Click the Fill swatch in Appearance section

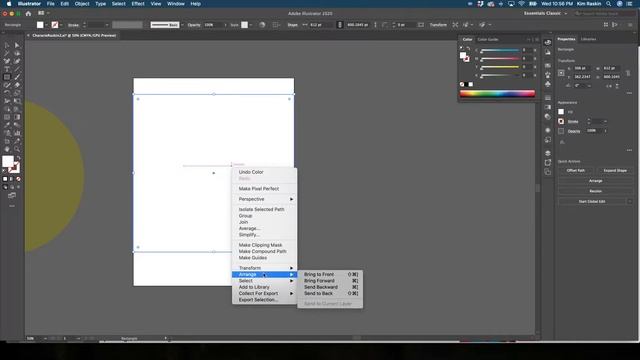[x=561, y=112]
